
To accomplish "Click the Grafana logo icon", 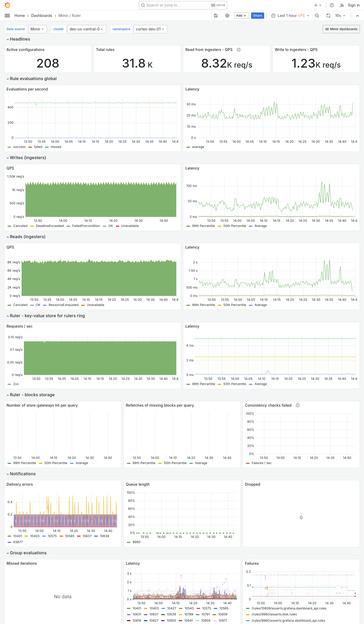I will tap(8, 5).
